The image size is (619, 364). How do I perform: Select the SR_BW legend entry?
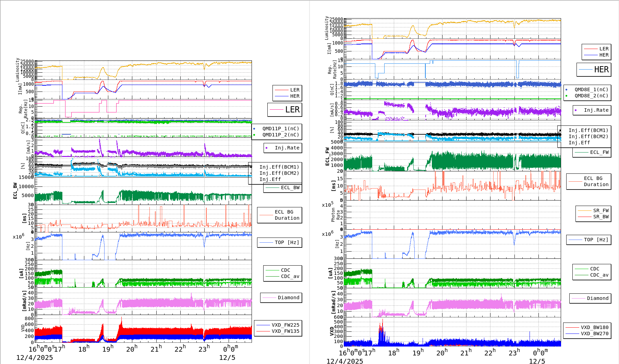(593, 217)
